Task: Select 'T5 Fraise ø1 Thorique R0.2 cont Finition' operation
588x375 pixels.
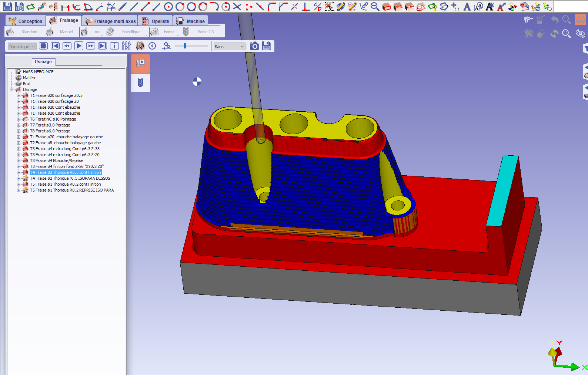Action: pyautogui.click(x=65, y=184)
